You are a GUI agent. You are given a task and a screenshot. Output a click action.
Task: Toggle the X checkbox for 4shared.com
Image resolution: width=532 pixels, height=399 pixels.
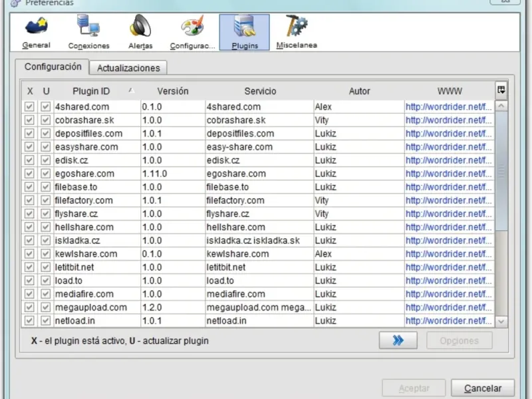pos(30,107)
